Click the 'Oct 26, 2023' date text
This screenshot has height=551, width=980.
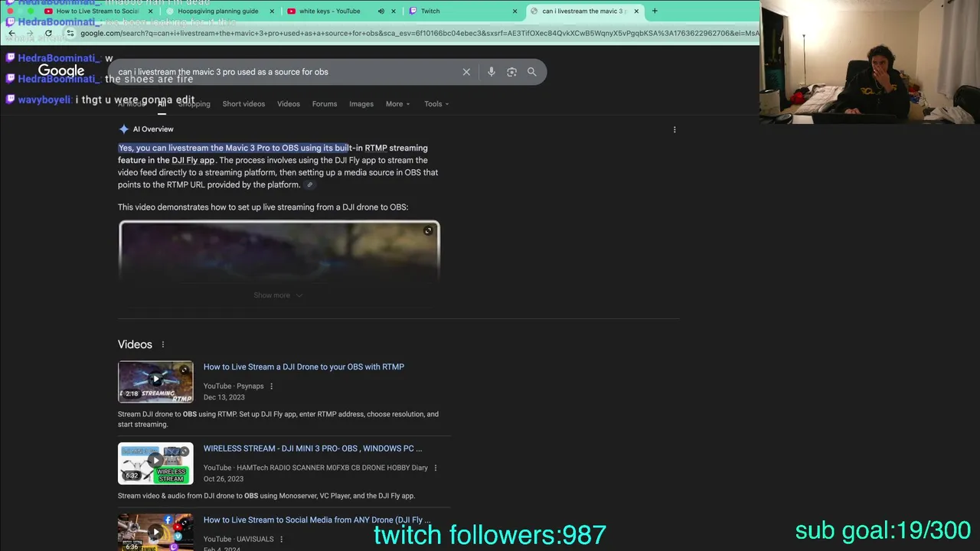[224, 479]
